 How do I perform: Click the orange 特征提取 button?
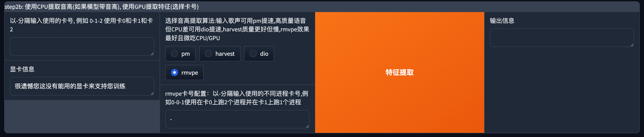tap(400, 72)
